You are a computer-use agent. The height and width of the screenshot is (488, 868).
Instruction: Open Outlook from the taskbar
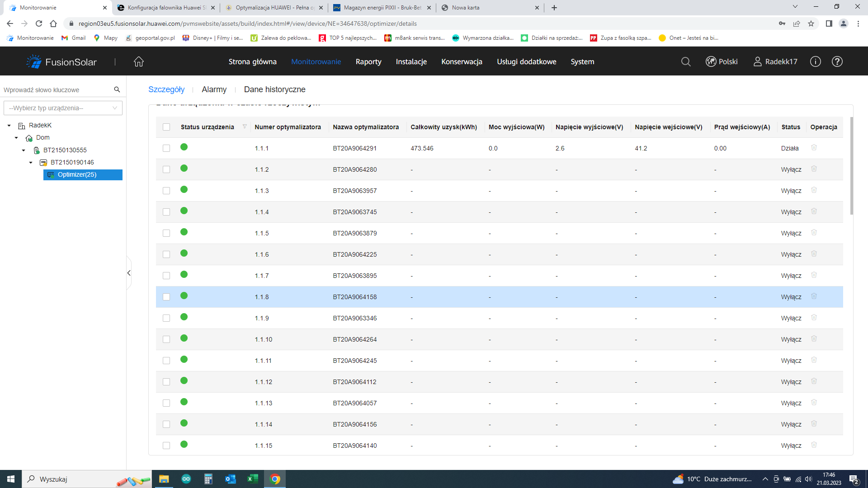231,479
